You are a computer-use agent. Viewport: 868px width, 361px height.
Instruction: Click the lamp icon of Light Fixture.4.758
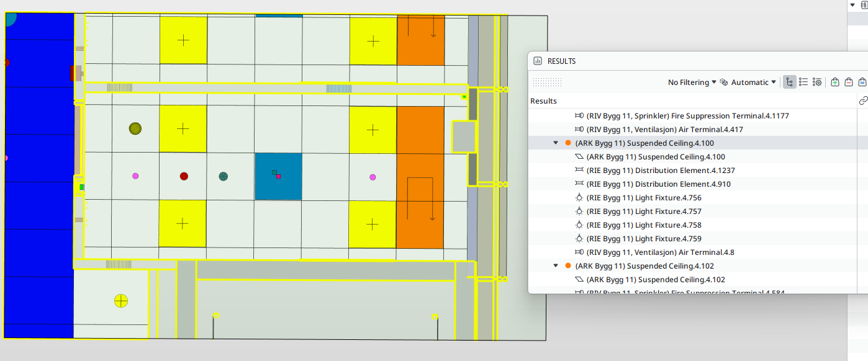click(x=579, y=225)
